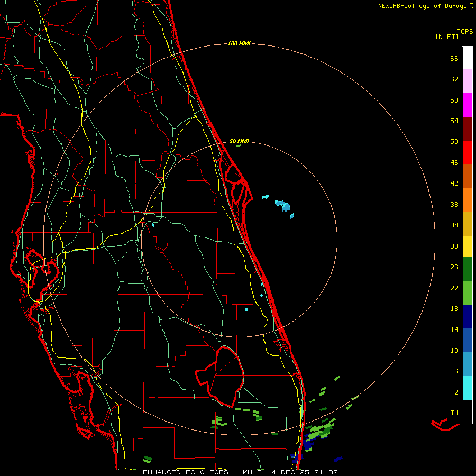Image resolution: width=476 pixels, height=476 pixels.
Task: Select the magenta legend swatch
Action: pos(467,105)
